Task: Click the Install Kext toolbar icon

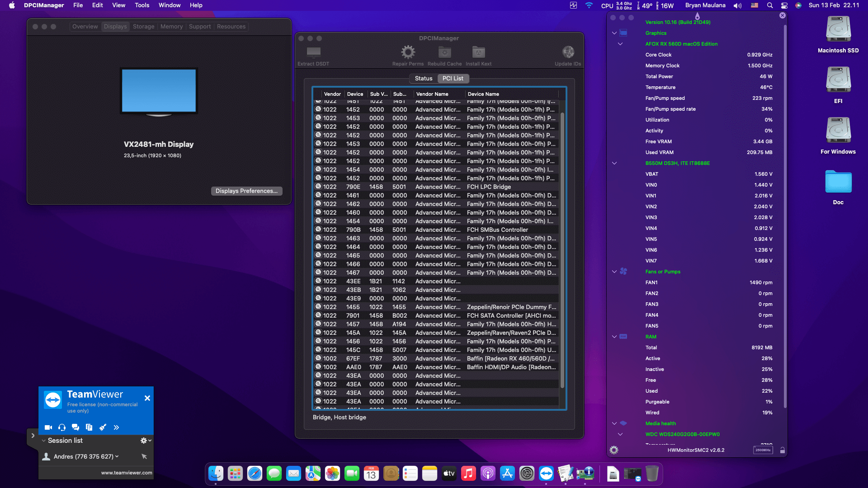Action: coord(478,52)
